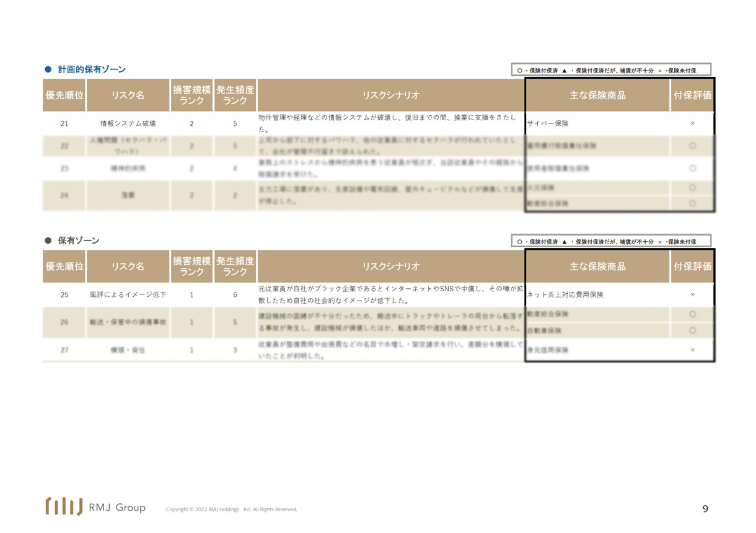The width and height of the screenshot is (756, 533).
Task: Click the legend box above the 保有ゾーン table
Action: pyautogui.click(x=611, y=240)
